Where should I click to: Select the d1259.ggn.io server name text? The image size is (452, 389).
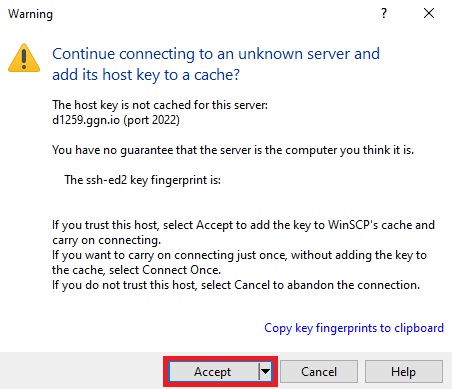tap(86, 120)
